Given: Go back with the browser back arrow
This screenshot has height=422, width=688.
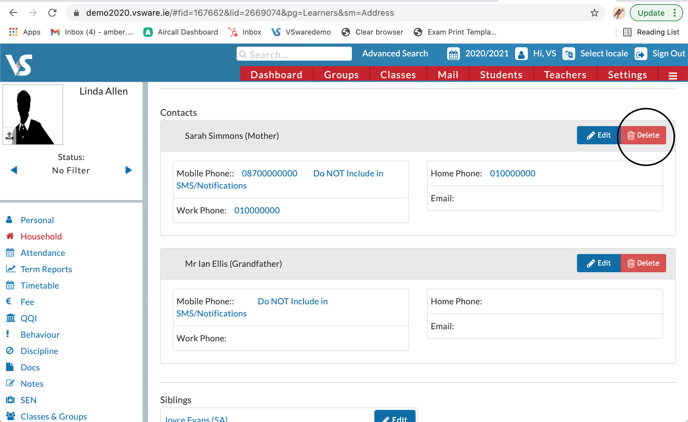Looking at the screenshot, I should click(x=13, y=13).
